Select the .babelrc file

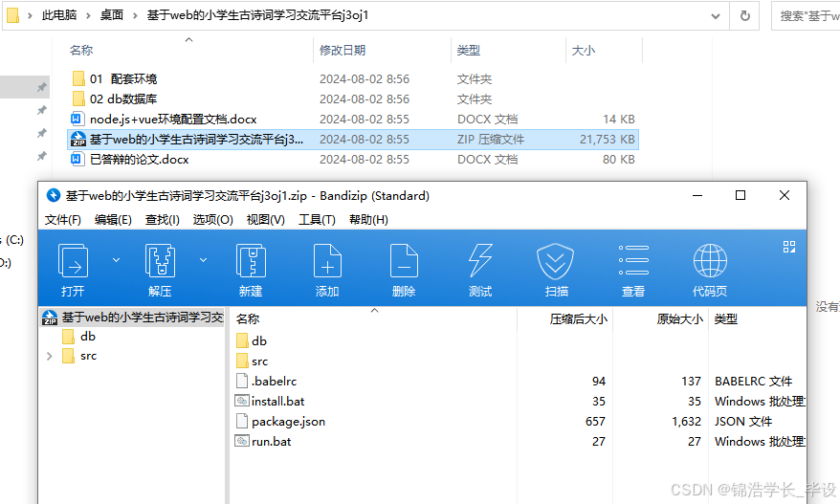coord(266,382)
